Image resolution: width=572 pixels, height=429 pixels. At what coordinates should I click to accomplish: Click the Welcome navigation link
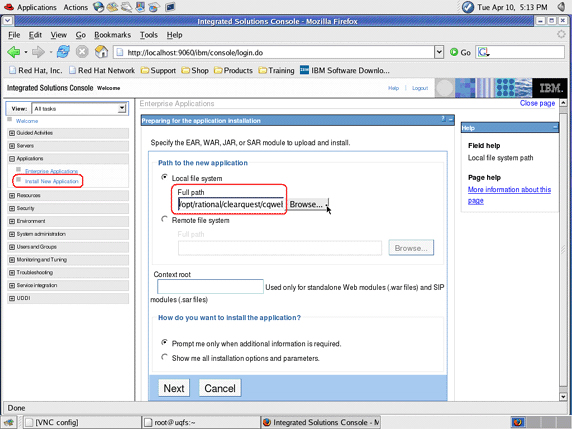click(x=27, y=121)
